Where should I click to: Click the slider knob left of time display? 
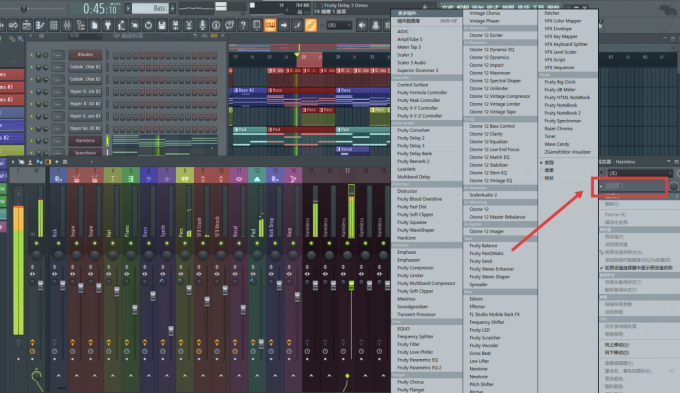(x=24, y=8)
